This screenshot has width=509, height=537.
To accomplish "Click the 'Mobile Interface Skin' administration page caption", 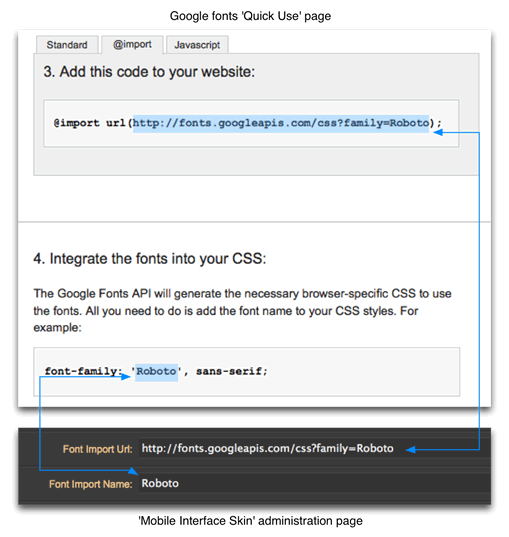I will [x=250, y=521].
